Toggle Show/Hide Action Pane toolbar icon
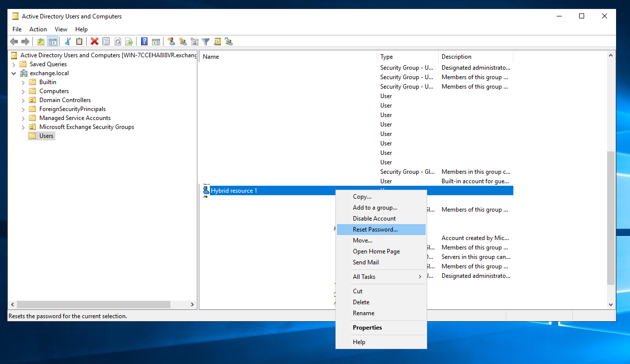 (156, 41)
